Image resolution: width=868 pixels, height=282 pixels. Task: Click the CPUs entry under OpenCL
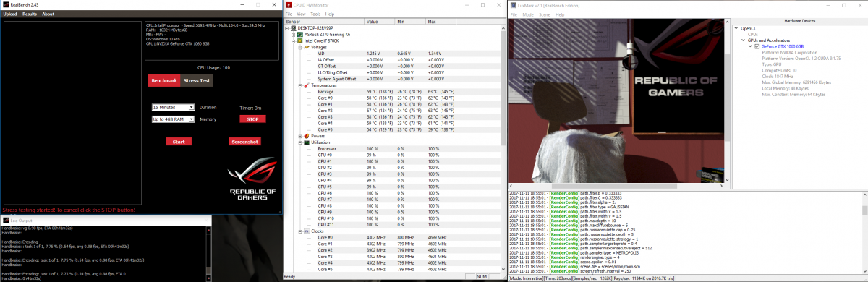[x=752, y=34]
